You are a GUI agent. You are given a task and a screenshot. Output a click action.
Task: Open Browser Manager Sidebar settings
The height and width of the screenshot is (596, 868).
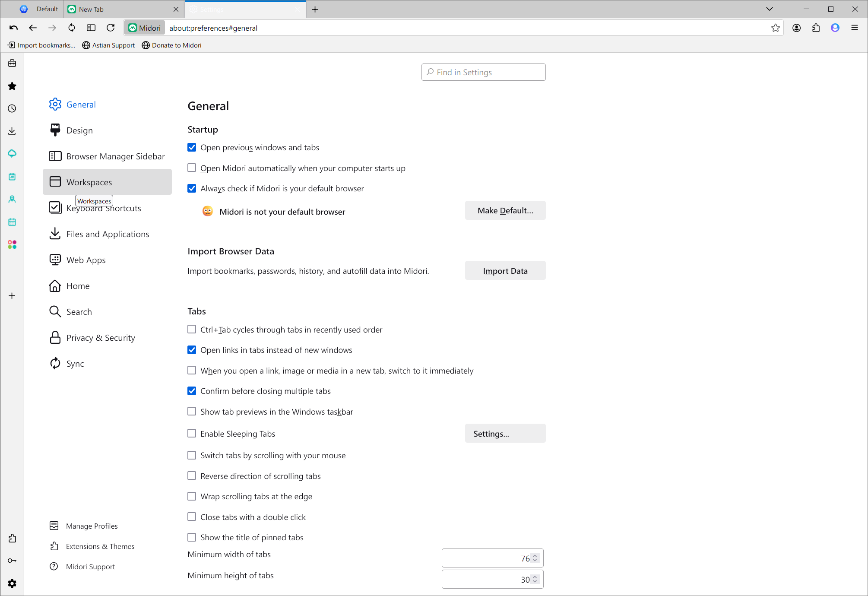pos(107,156)
